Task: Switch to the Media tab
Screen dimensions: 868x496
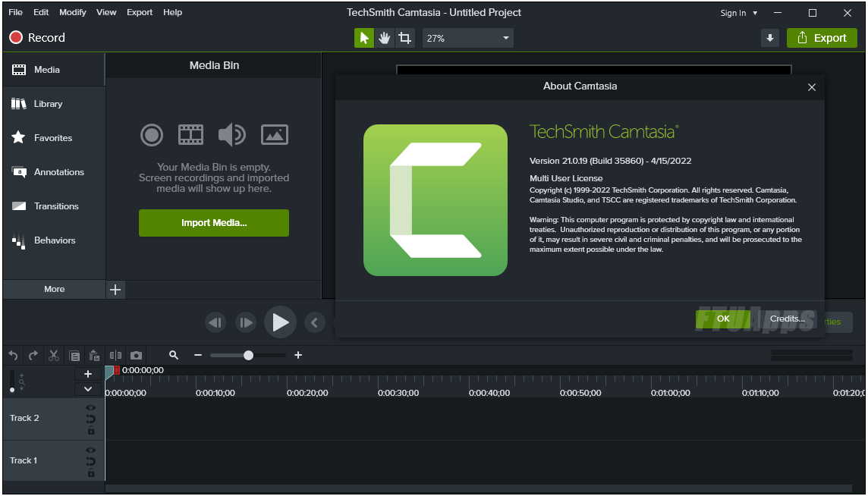Action: (54, 70)
